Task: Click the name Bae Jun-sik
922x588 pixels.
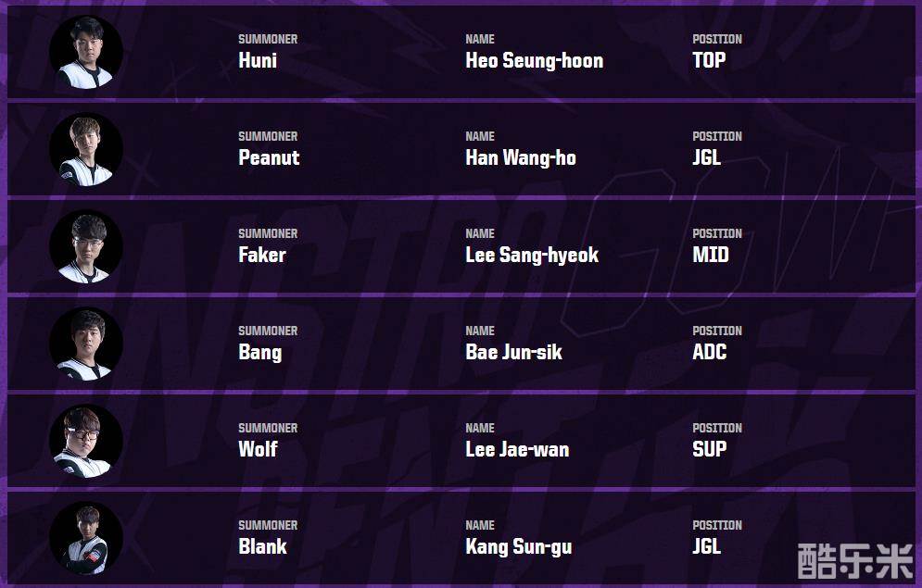Action: click(513, 353)
